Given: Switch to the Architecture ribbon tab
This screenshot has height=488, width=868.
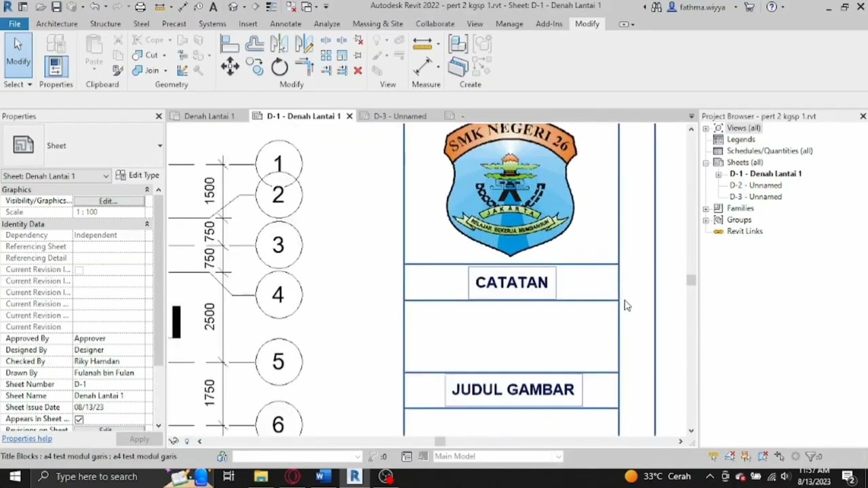Looking at the screenshot, I should coord(57,24).
